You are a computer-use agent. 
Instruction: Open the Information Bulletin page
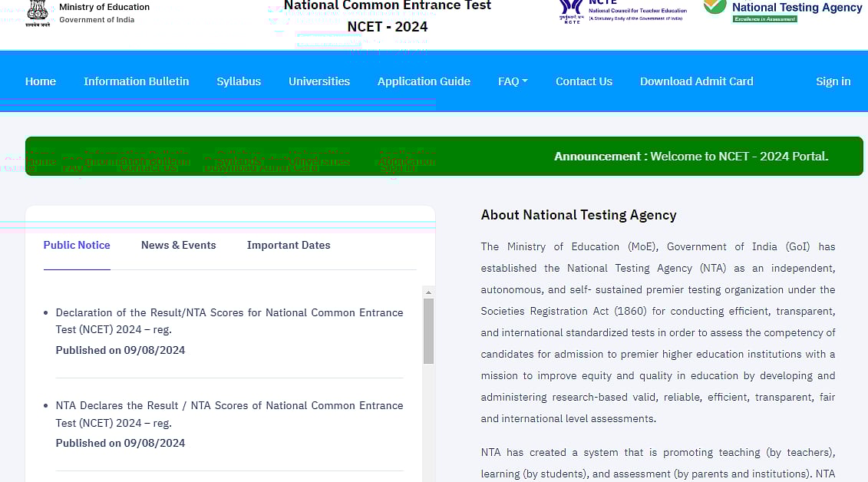click(136, 81)
